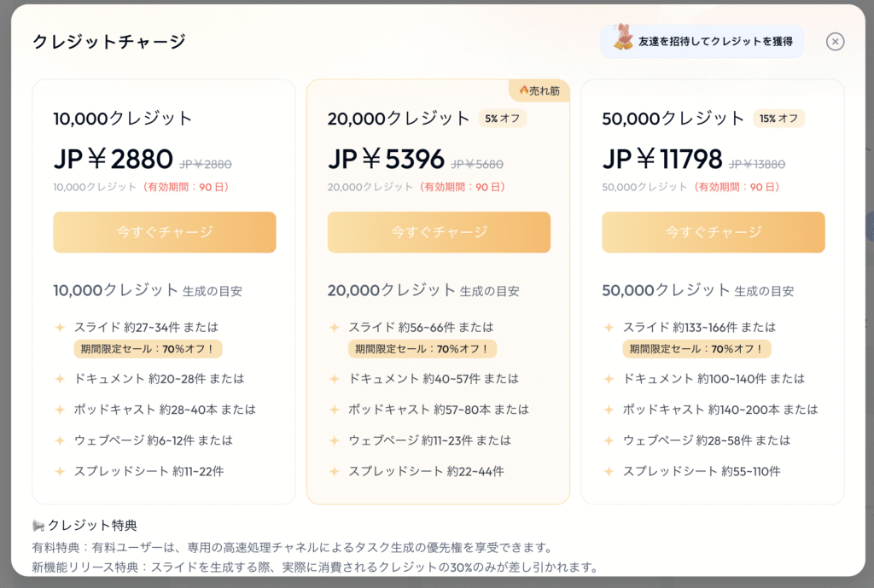Close the credit charge dialog
Viewport: 874px width, 588px height.
coord(835,42)
